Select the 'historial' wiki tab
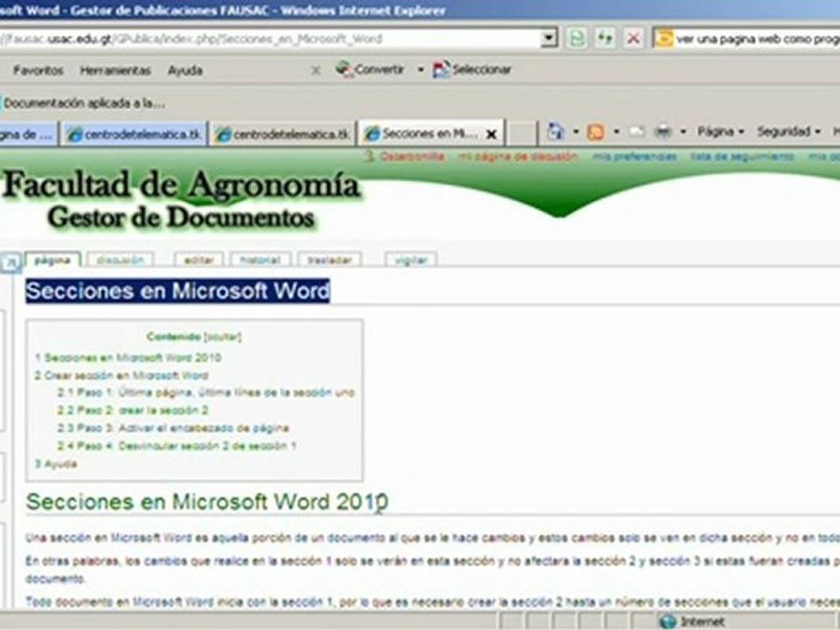Screen dimensions: 840x630 click(x=261, y=261)
